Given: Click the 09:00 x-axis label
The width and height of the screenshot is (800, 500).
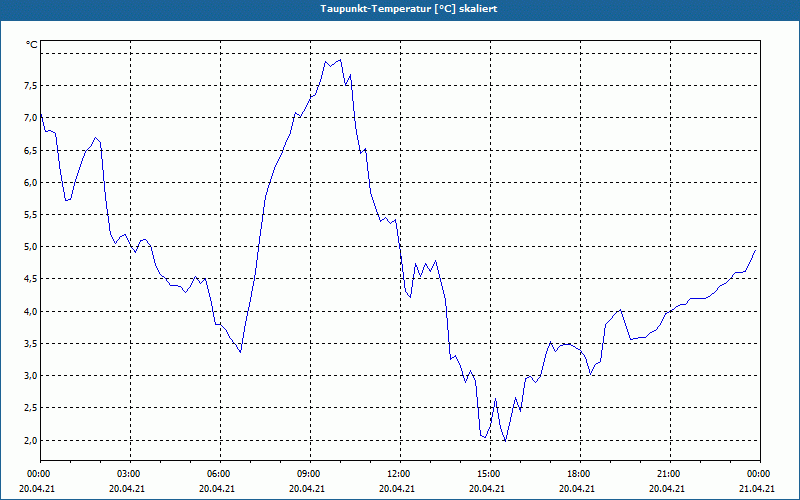Looking at the screenshot, I should point(308,474).
